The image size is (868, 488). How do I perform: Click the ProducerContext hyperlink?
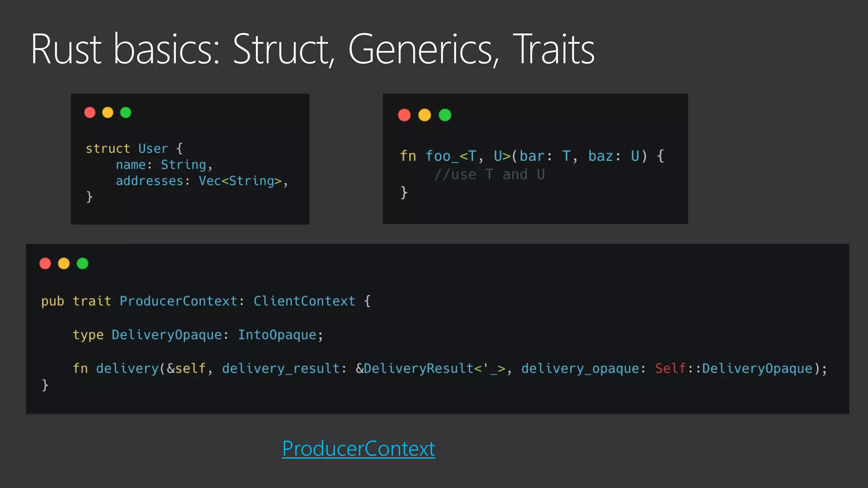point(358,449)
